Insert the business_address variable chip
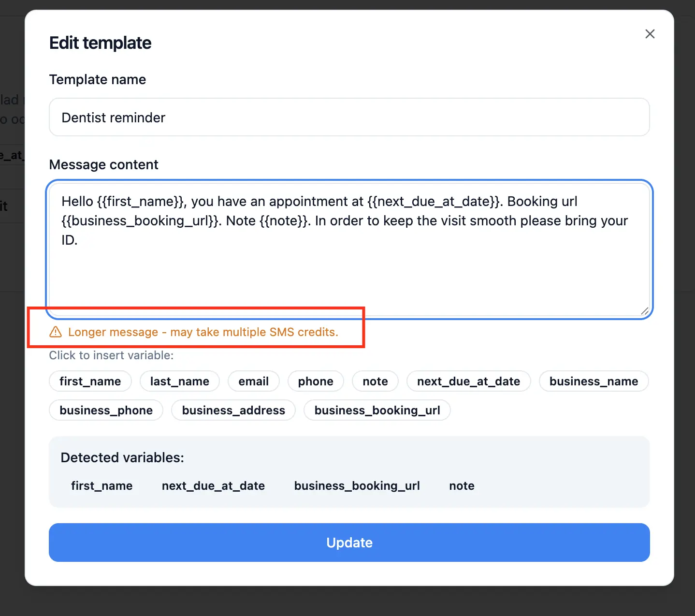The image size is (695, 616). [233, 411]
